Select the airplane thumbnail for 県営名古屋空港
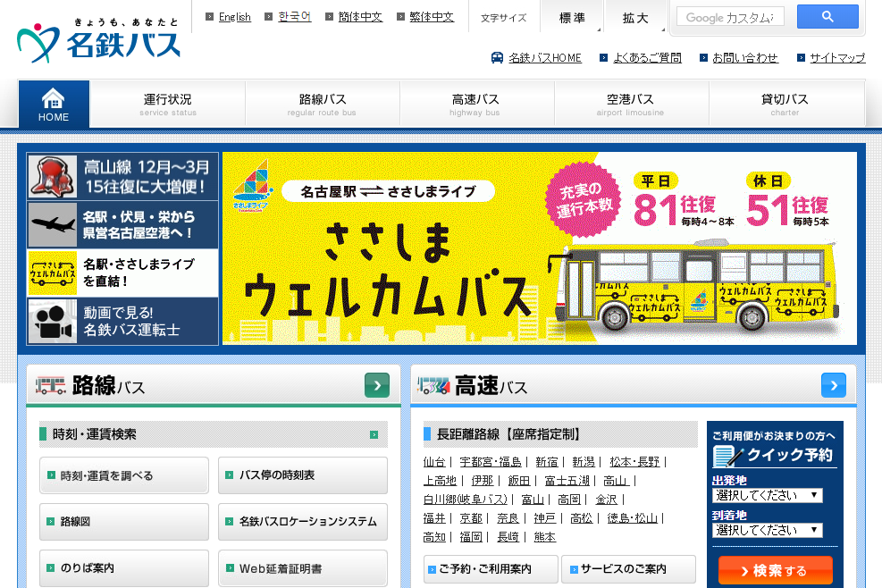882x588 pixels. click(x=53, y=225)
